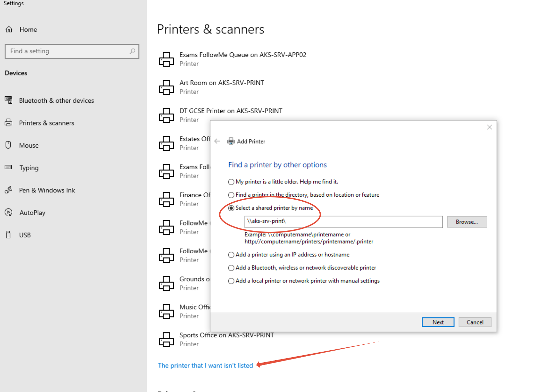Screen dimensions: 534x392
Task: Click printer icon for Grounds printer
Action: 166,284
